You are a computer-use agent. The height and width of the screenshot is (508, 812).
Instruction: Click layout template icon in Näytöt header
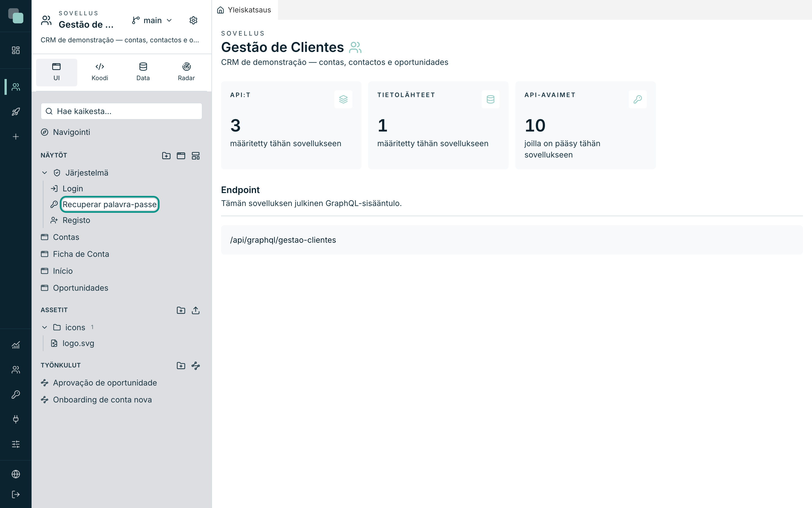tap(196, 156)
